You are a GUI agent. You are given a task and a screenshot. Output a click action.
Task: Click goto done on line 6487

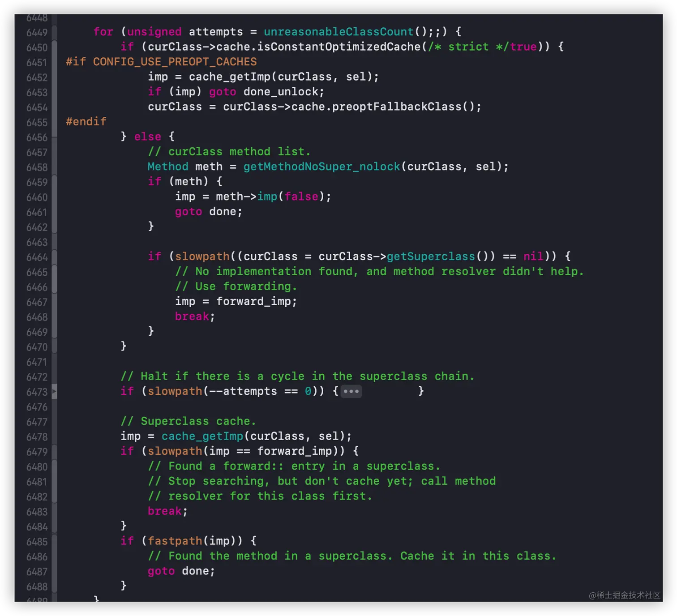click(181, 571)
